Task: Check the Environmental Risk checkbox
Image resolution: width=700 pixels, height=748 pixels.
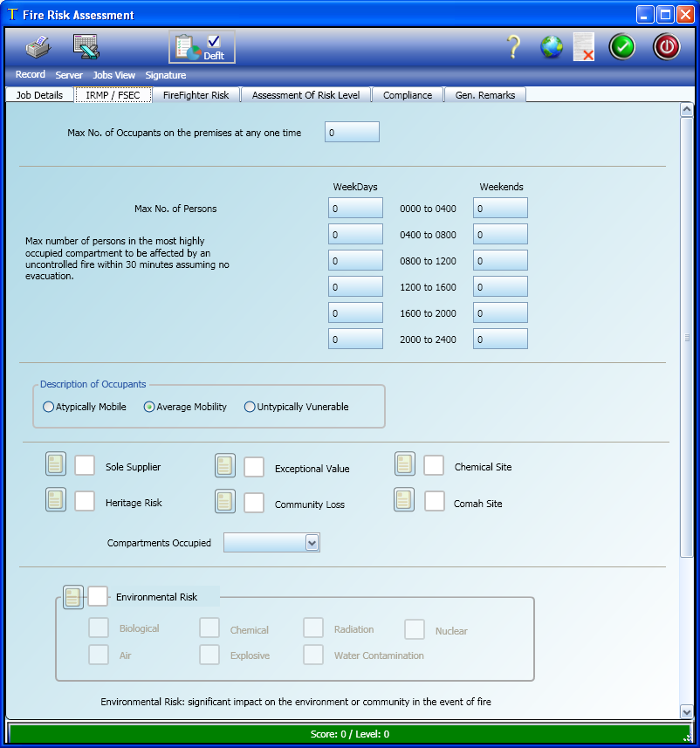Action: click(x=99, y=596)
